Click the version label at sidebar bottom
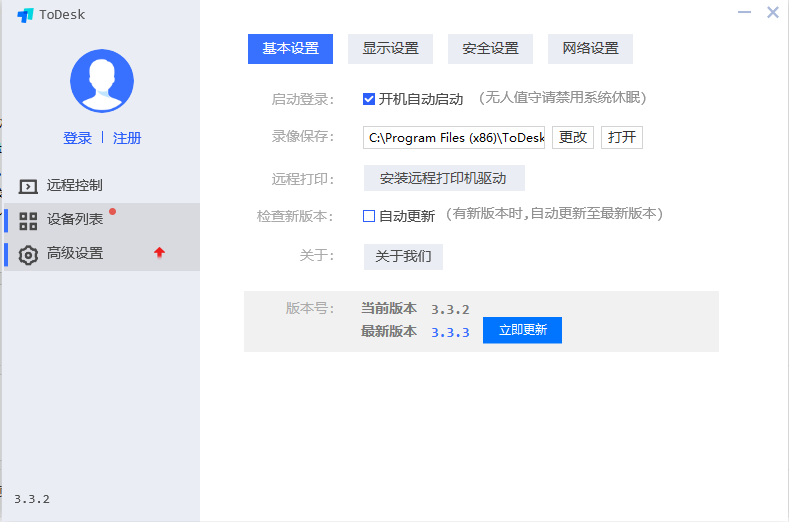This screenshot has width=789, height=522. [32, 499]
